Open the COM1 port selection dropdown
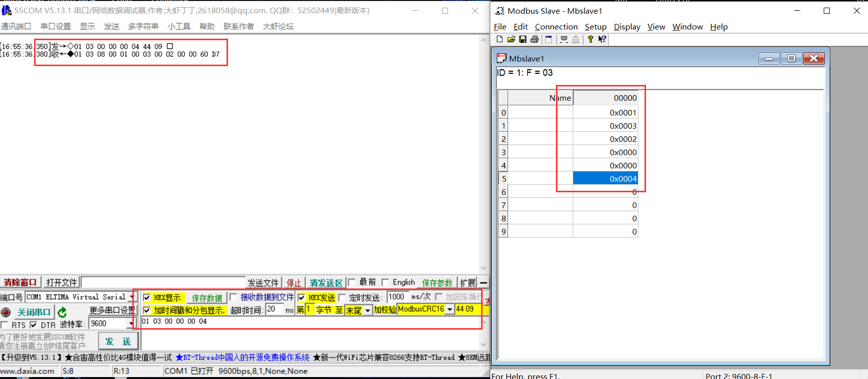868x379 pixels. (132, 297)
